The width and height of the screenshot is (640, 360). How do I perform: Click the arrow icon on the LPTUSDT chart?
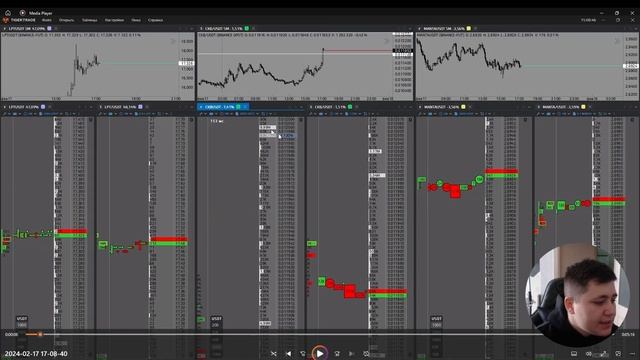coord(173,41)
